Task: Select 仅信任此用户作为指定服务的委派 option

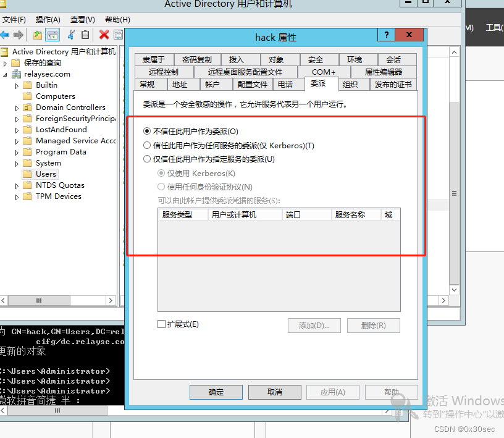Action: click(x=147, y=159)
